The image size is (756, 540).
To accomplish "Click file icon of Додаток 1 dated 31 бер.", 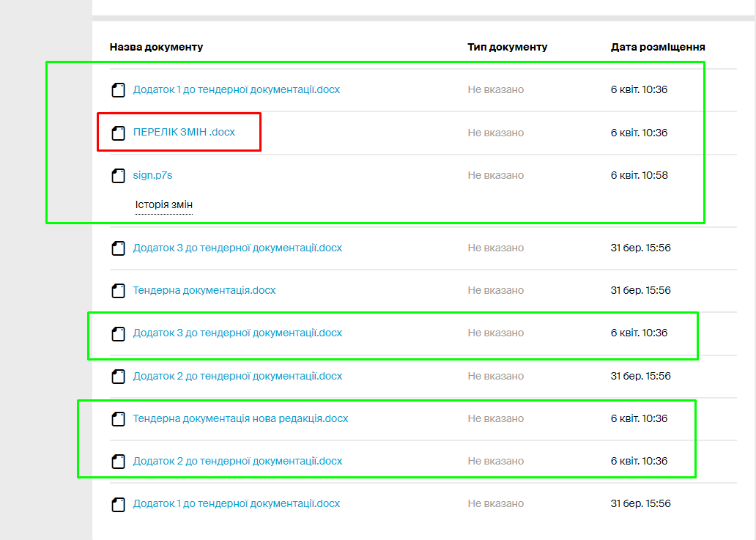I will pos(118,504).
